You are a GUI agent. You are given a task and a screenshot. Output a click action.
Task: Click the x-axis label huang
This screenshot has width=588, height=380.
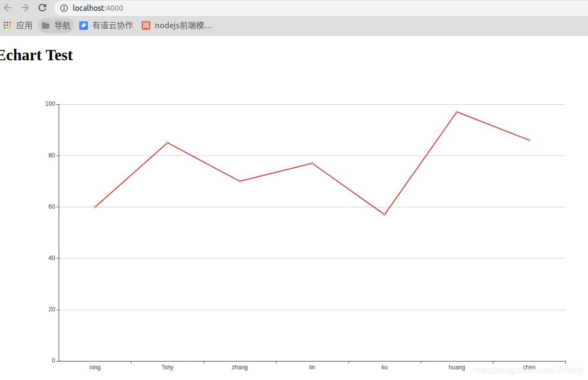pos(457,368)
